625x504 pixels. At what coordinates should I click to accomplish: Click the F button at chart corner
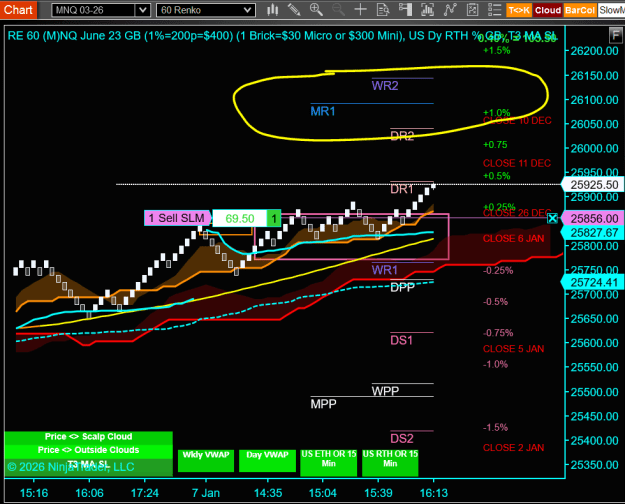pos(615,36)
